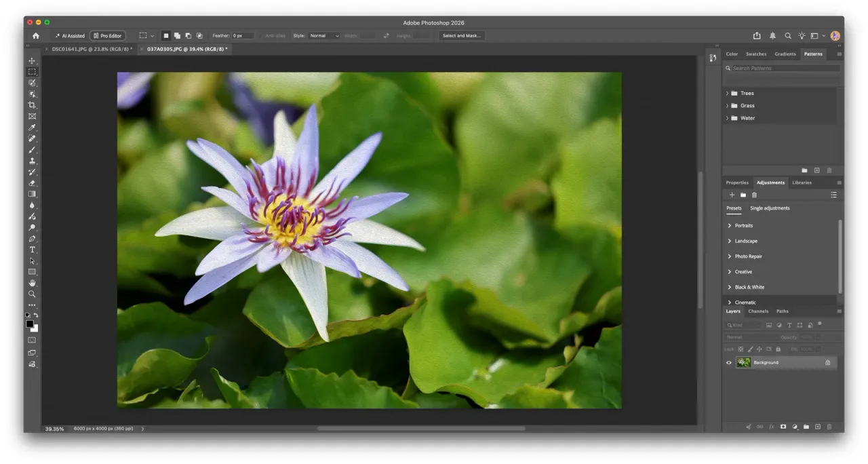The image size is (868, 464).
Task: Expand the Water pattern folder
Action: tap(727, 118)
